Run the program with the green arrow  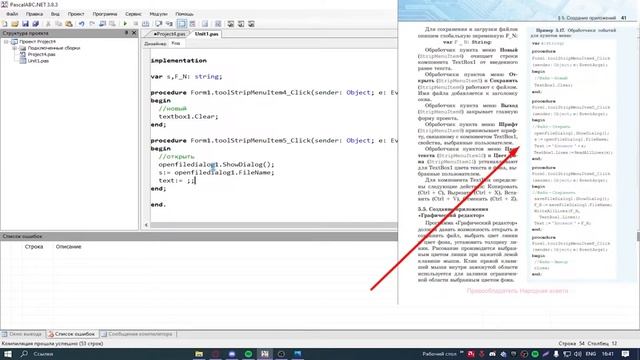[125, 24]
